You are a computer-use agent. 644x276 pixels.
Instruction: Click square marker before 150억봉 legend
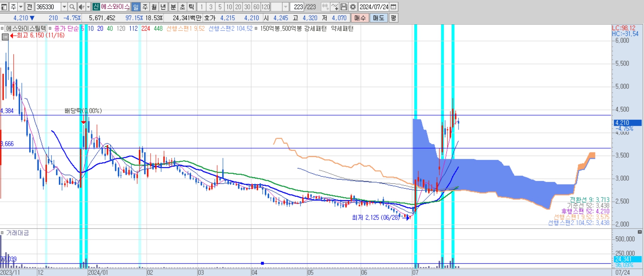[256, 28]
